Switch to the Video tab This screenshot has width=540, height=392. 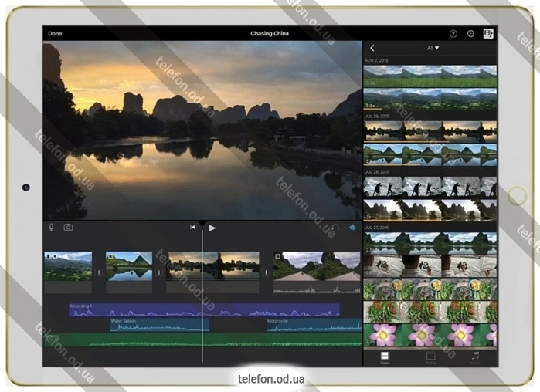(385, 357)
